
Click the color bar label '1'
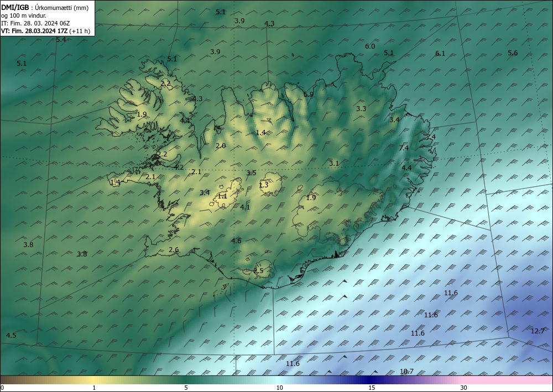point(94,388)
